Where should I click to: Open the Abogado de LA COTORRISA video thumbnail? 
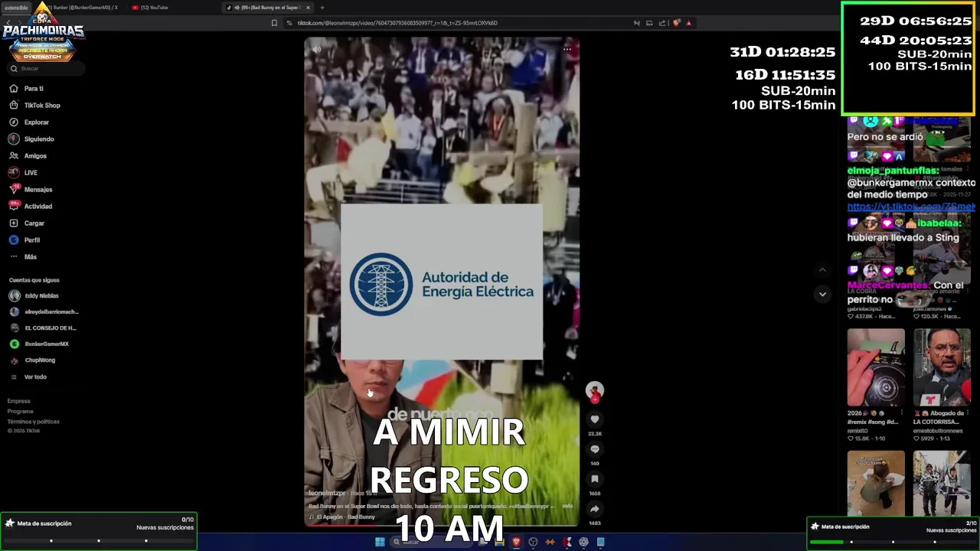[942, 368]
